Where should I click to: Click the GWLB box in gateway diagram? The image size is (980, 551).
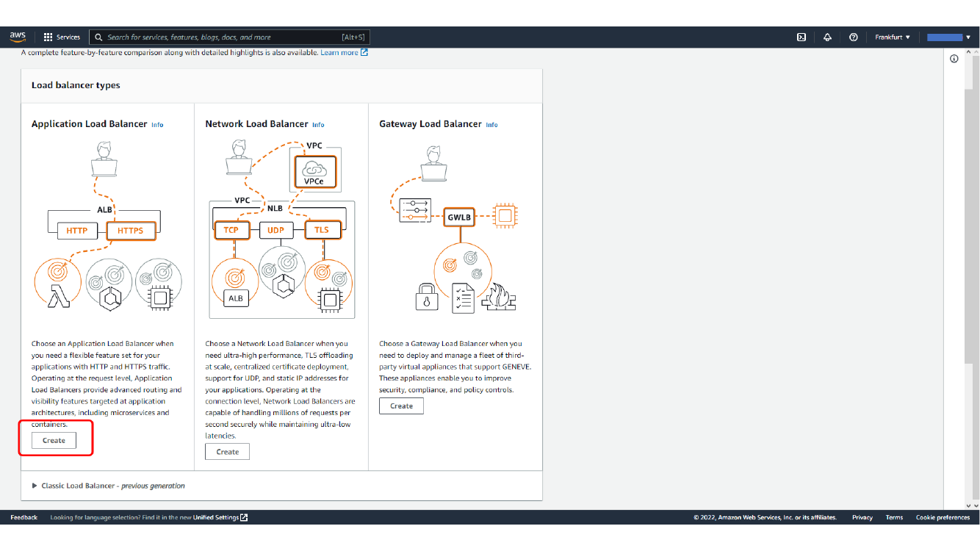460,217
